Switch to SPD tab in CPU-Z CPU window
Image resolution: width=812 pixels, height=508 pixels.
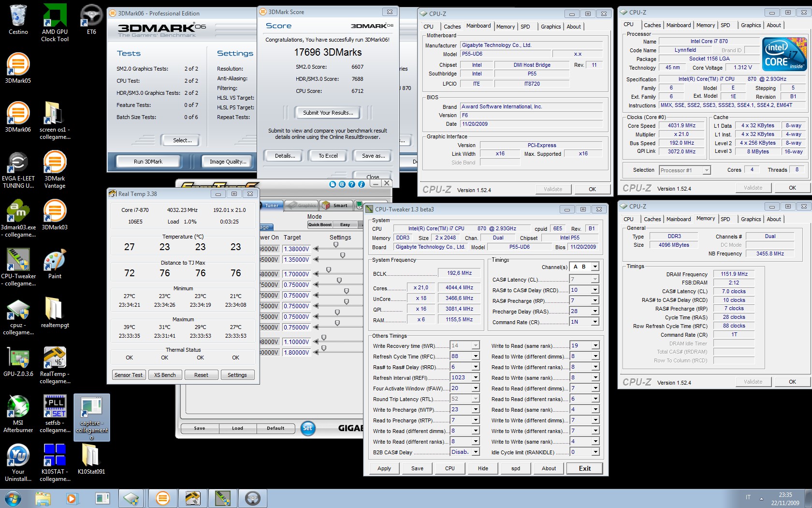pyautogui.click(x=725, y=25)
